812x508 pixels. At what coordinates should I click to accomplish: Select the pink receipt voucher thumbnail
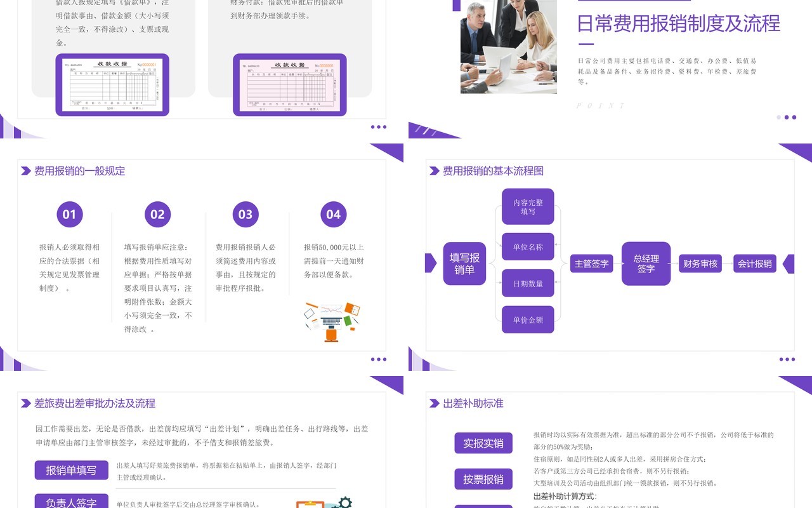click(290, 85)
